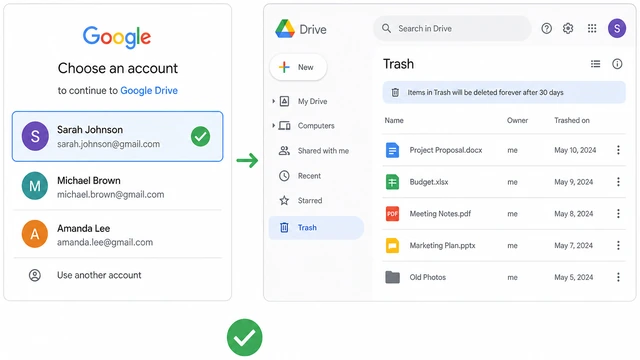Click the My Drive sidebar icon
The image size is (640, 360).
click(284, 101)
